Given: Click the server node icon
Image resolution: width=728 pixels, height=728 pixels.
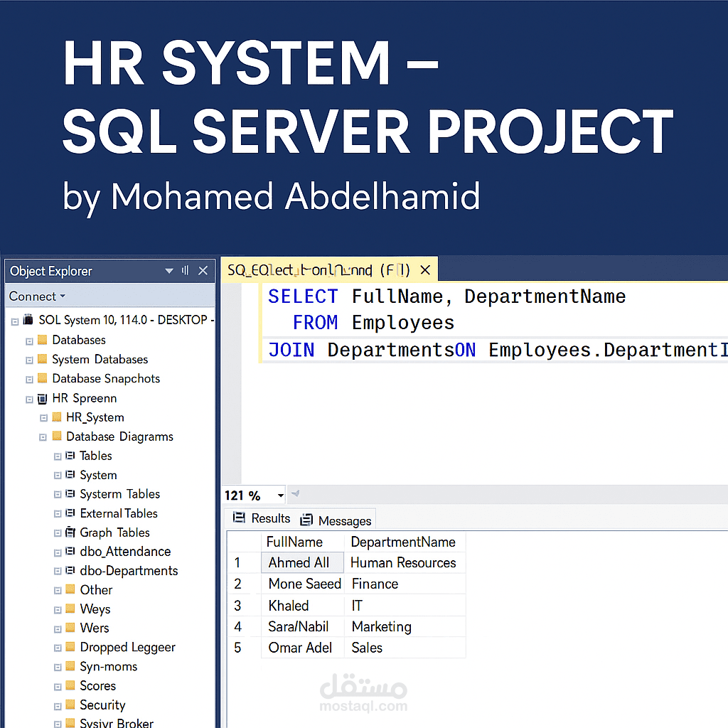Looking at the screenshot, I should (28, 319).
